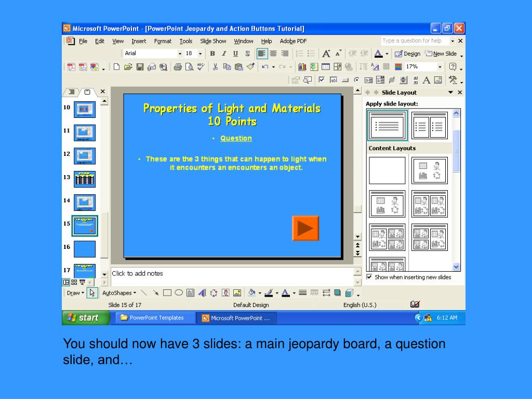Click the Design button
This screenshot has width=532, height=399.
point(407,54)
